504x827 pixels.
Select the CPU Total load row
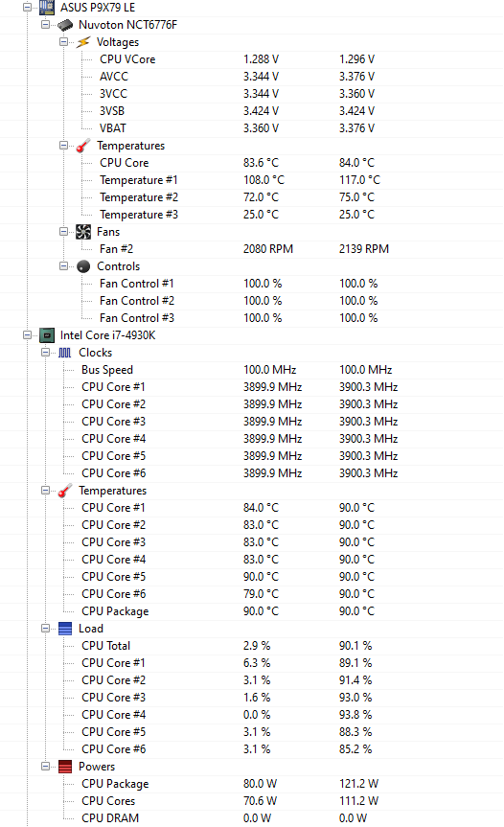(x=252, y=646)
